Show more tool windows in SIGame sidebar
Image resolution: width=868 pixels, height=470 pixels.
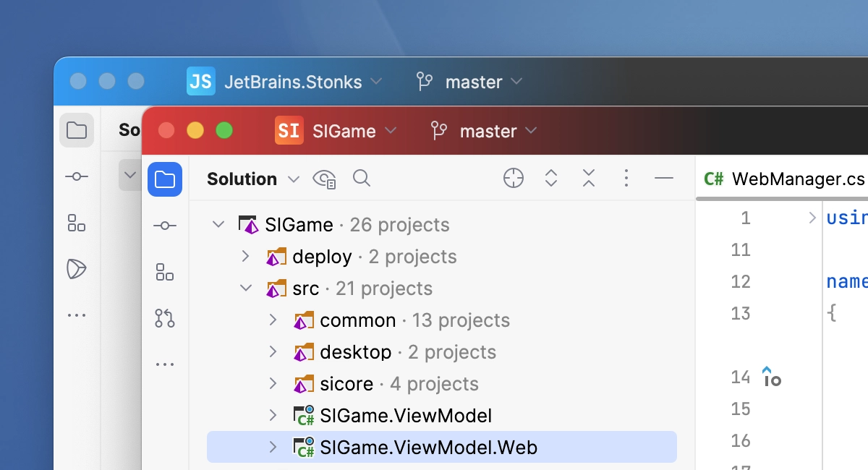165,364
